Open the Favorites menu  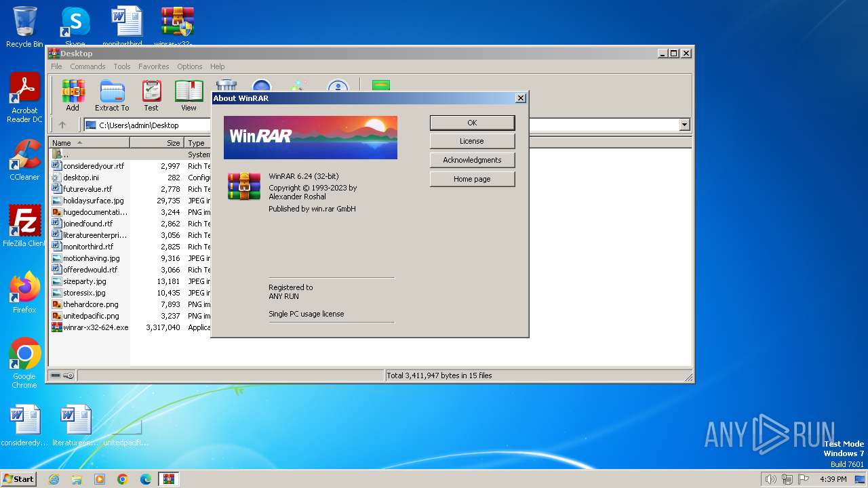(x=154, y=66)
